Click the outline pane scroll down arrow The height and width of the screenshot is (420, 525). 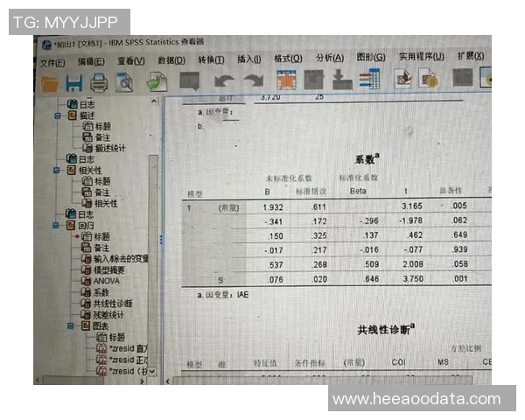coord(152,371)
